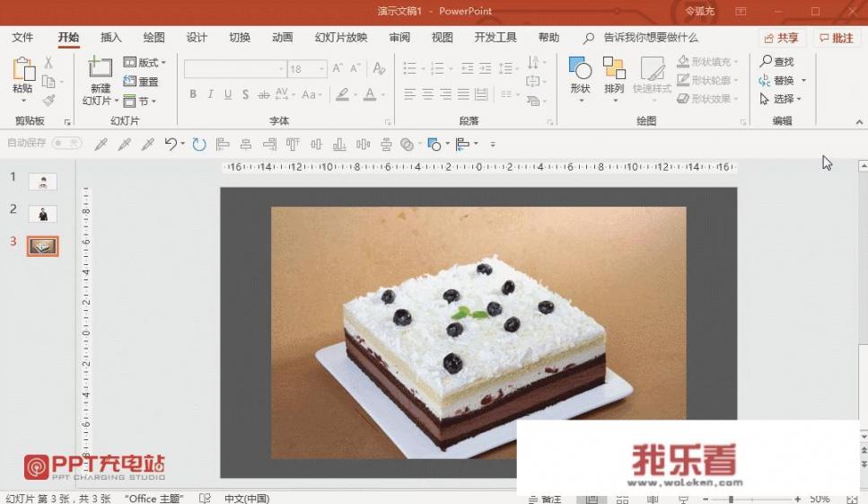The height and width of the screenshot is (504, 868).
Task: Toggle Italic formatting
Action: (x=210, y=94)
